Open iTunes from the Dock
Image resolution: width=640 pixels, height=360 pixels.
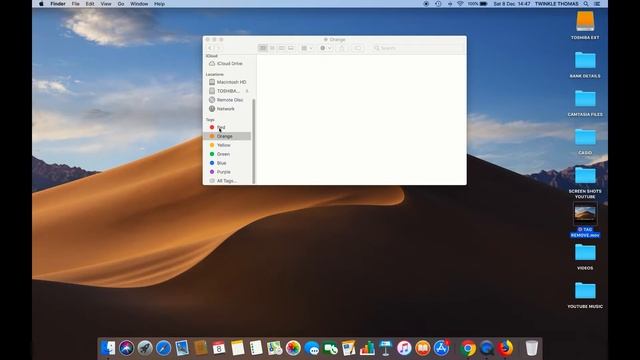click(x=404, y=348)
